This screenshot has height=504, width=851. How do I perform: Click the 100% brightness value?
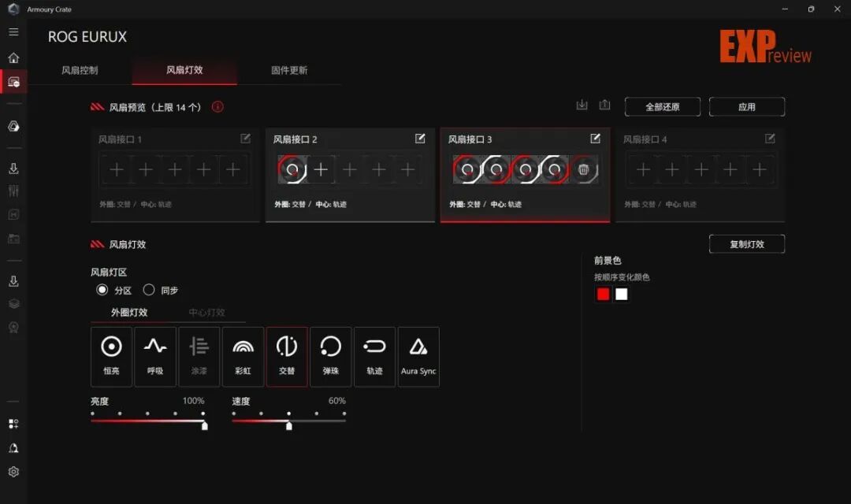(x=193, y=401)
